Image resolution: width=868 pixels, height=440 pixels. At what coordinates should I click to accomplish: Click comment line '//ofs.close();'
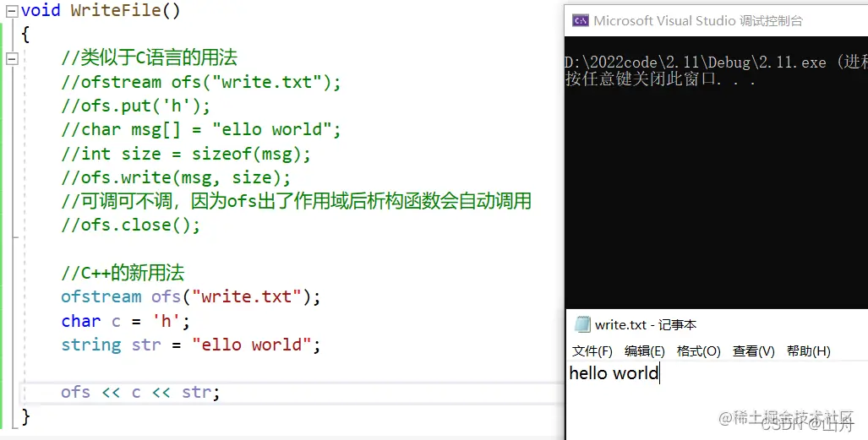click(131, 225)
